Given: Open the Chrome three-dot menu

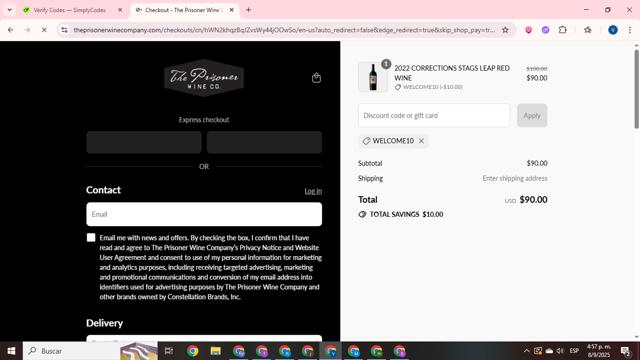Looking at the screenshot, I should coord(630,30).
